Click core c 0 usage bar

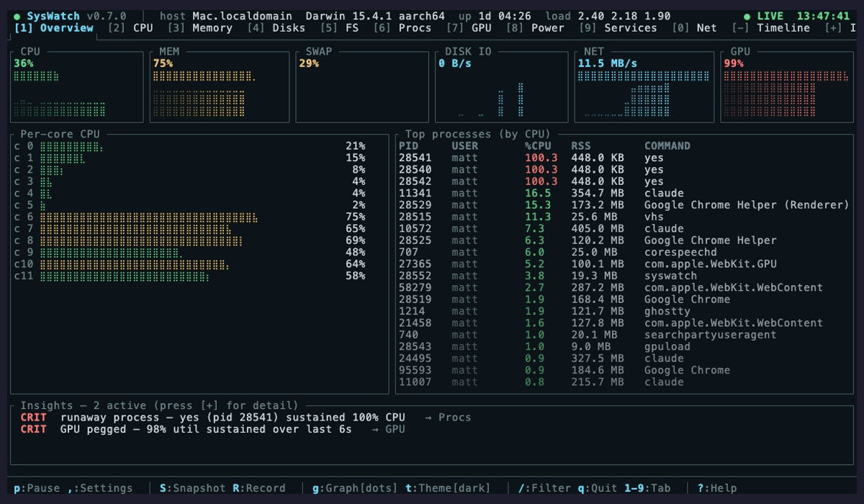click(71, 146)
